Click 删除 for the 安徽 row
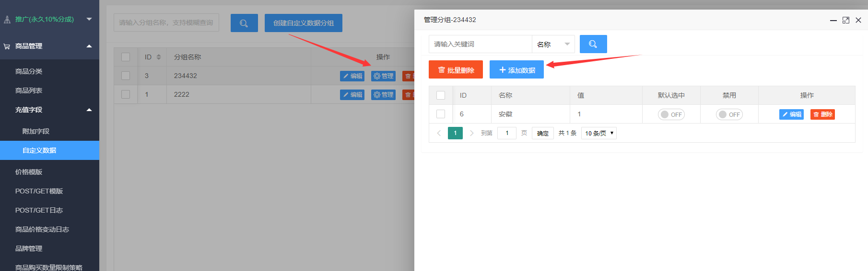The width and height of the screenshot is (868, 271). (x=822, y=114)
